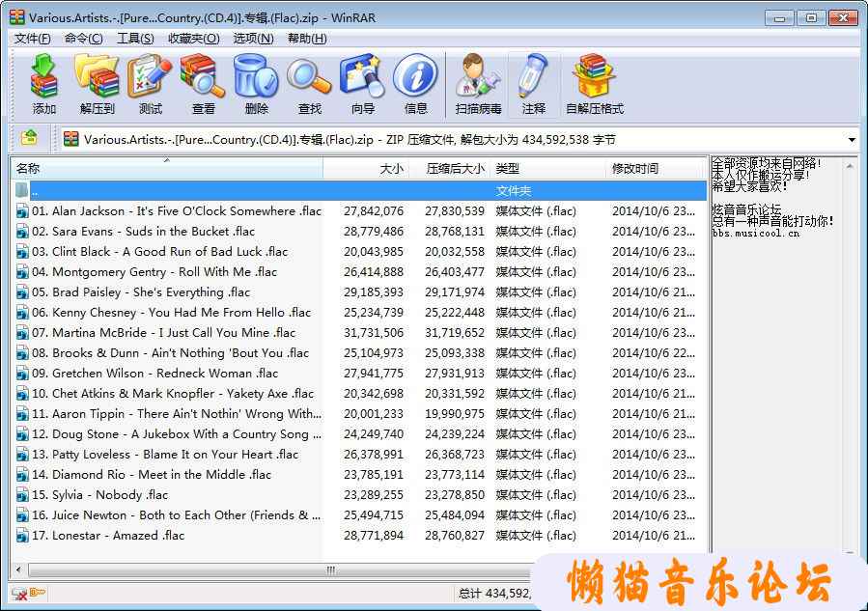
Task: Click the horizontal scrollbar left arrow
Action: click(18, 569)
